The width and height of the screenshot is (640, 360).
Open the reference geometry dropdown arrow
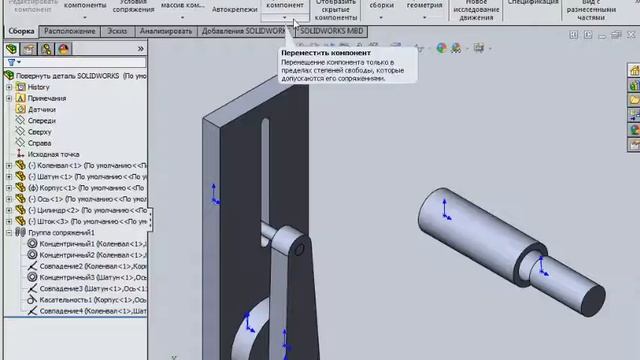pyautogui.click(x=424, y=18)
